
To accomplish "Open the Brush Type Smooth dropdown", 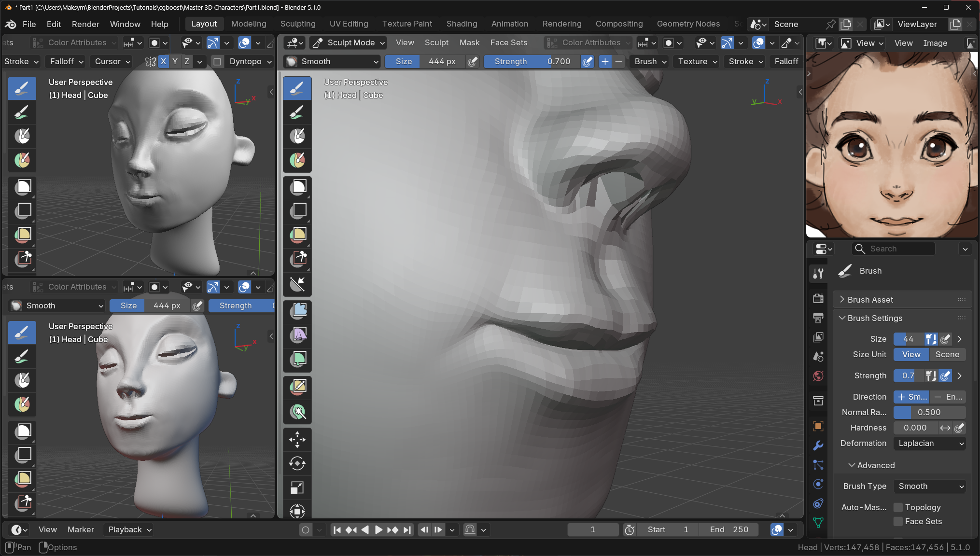I will point(930,486).
